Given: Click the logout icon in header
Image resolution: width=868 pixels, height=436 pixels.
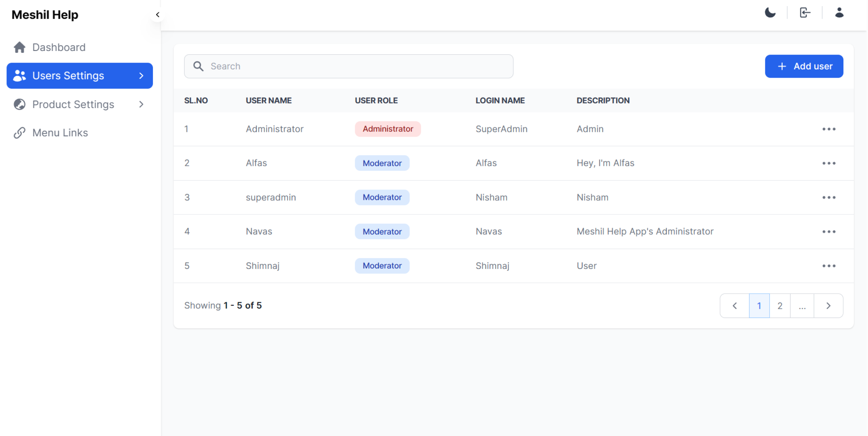Looking at the screenshot, I should tap(805, 13).
